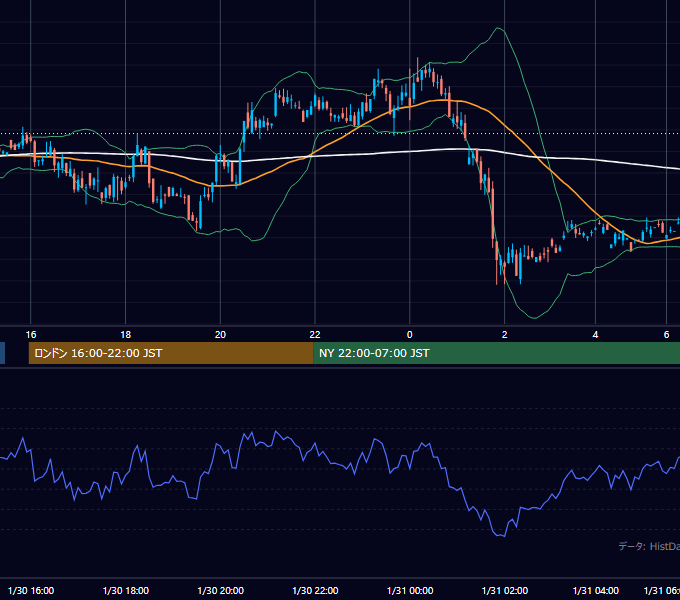Click the 1/30 20:00 time label
The width and height of the screenshot is (680, 600).
coord(221,590)
